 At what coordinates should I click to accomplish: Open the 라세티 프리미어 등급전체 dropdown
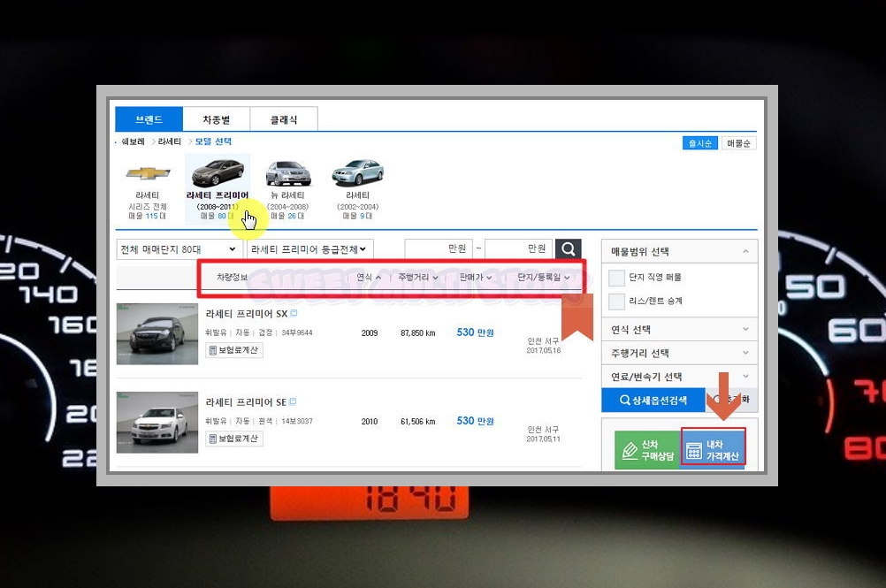click(x=309, y=249)
